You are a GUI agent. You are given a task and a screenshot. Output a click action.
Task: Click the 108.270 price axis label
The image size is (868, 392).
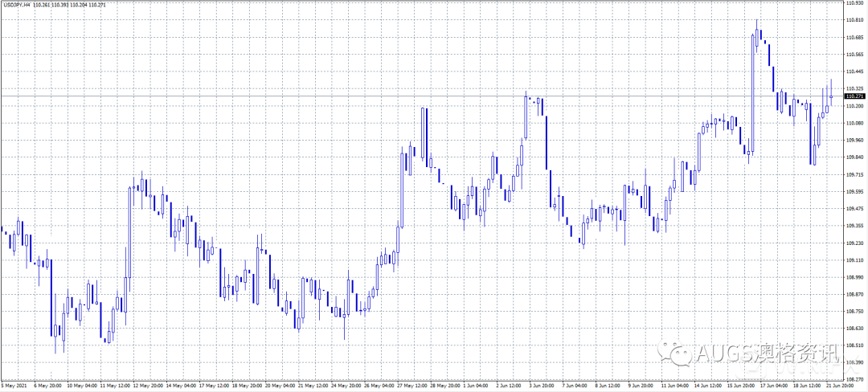[x=854, y=378]
